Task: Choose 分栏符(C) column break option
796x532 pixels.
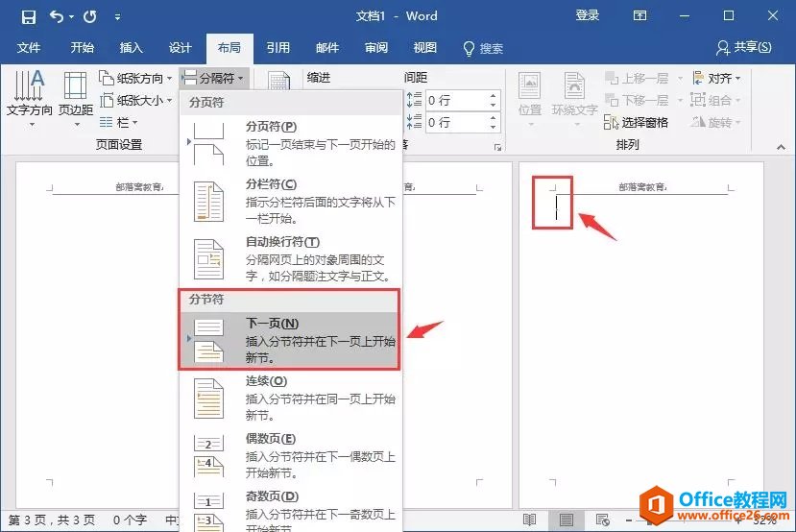Action: [x=291, y=202]
